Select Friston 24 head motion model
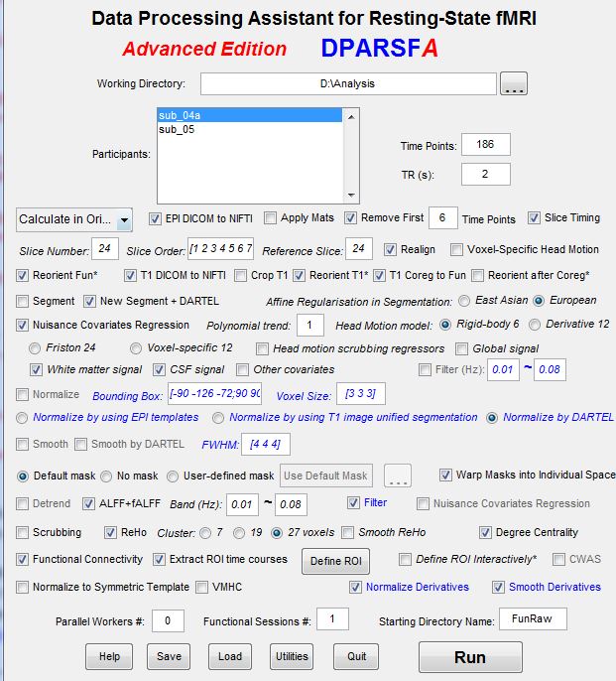 [x=35, y=348]
